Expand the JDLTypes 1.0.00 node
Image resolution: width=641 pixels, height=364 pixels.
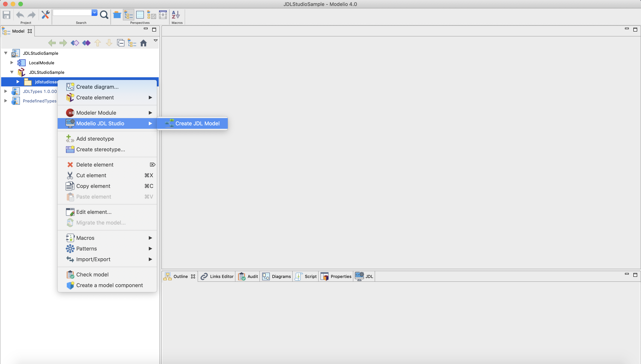point(6,91)
